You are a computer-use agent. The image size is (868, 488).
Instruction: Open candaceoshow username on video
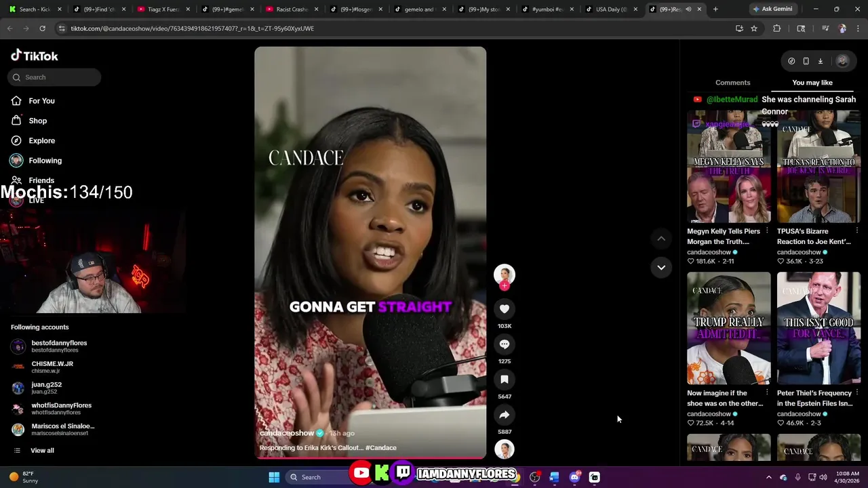(x=287, y=433)
